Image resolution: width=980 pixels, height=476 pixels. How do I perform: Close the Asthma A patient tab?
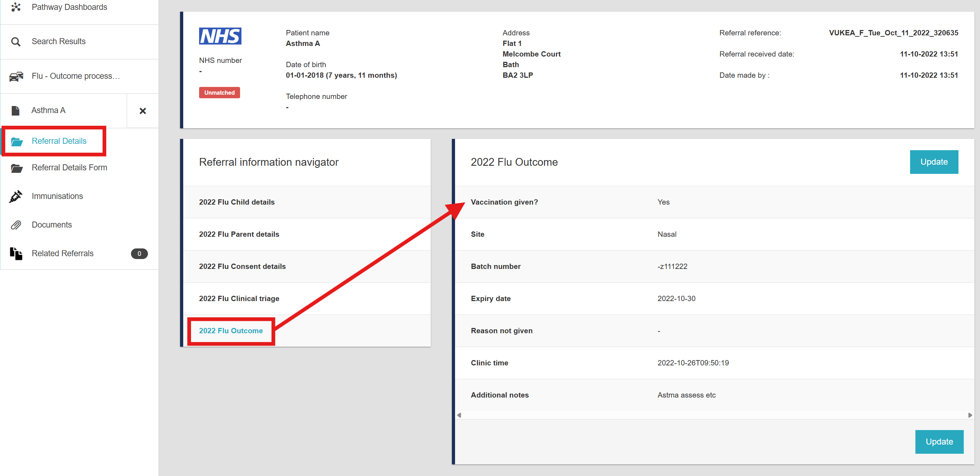point(143,111)
